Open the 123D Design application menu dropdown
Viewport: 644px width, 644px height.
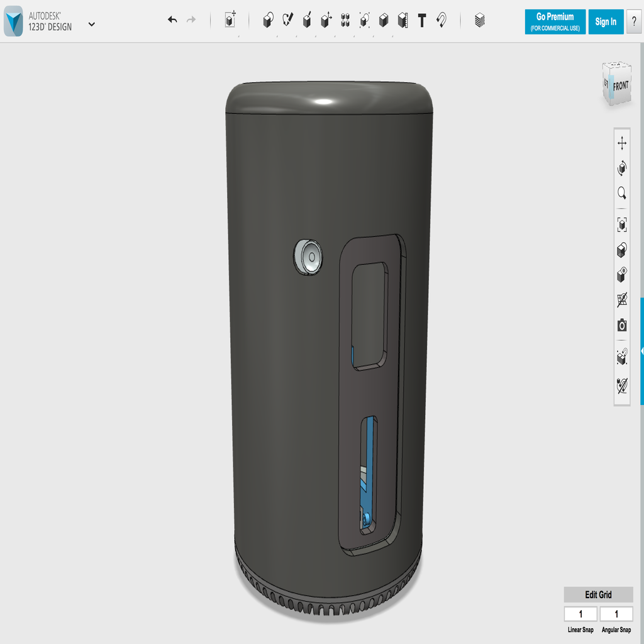pos(92,25)
